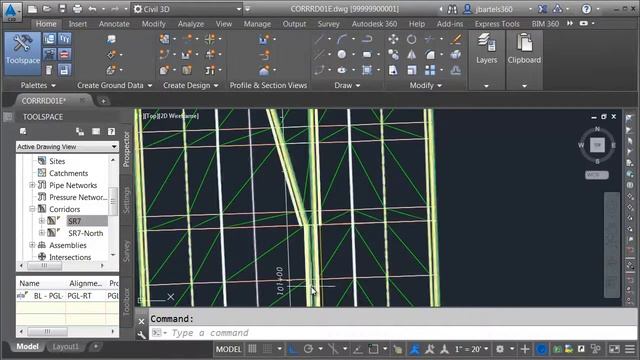Select the Rotate tool in Modify panel
Screen dimensions: 640x360
[411, 39]
